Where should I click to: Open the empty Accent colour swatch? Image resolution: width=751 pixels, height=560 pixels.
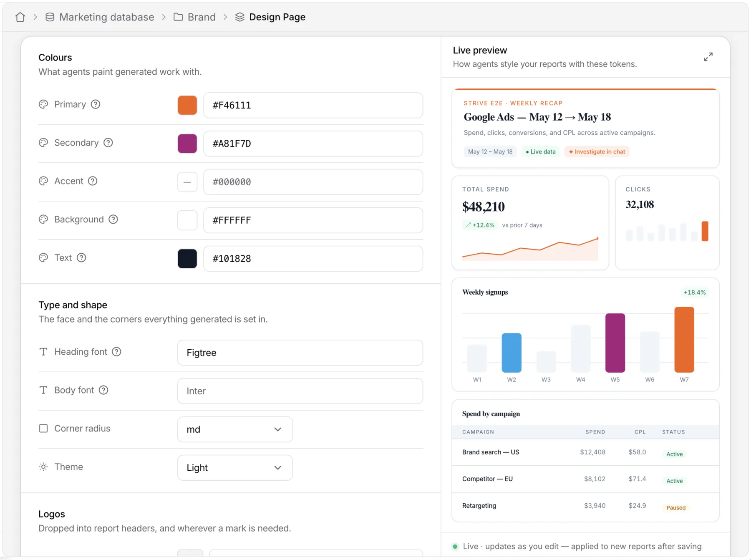(x=187, y=182)
